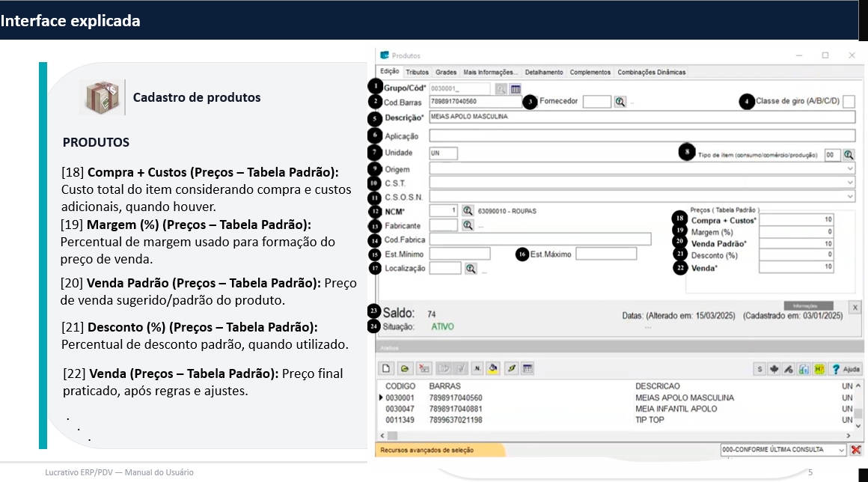
Task: Click the red X clear-selection icon
Action: point(856,450)
